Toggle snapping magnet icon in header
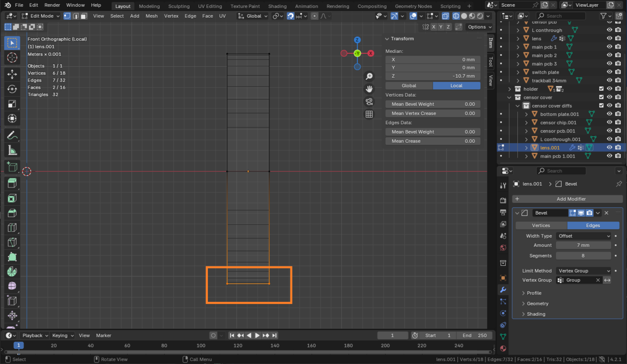 (290, 16)
